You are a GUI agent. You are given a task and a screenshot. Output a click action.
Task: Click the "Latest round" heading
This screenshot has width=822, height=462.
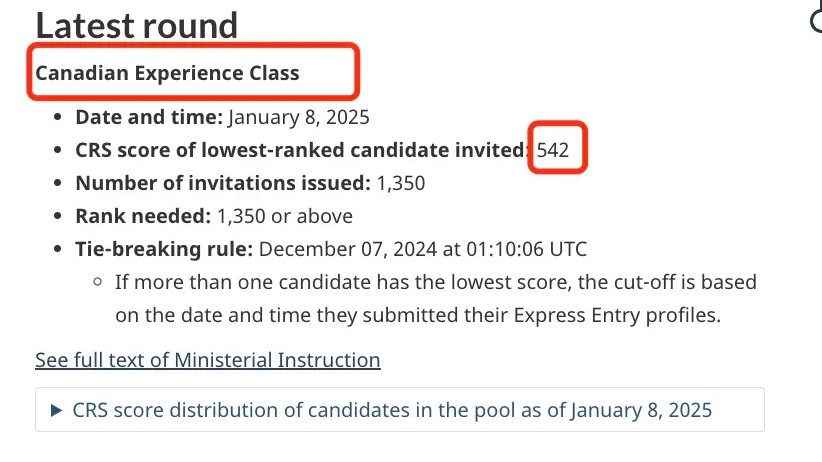[137, 25]
